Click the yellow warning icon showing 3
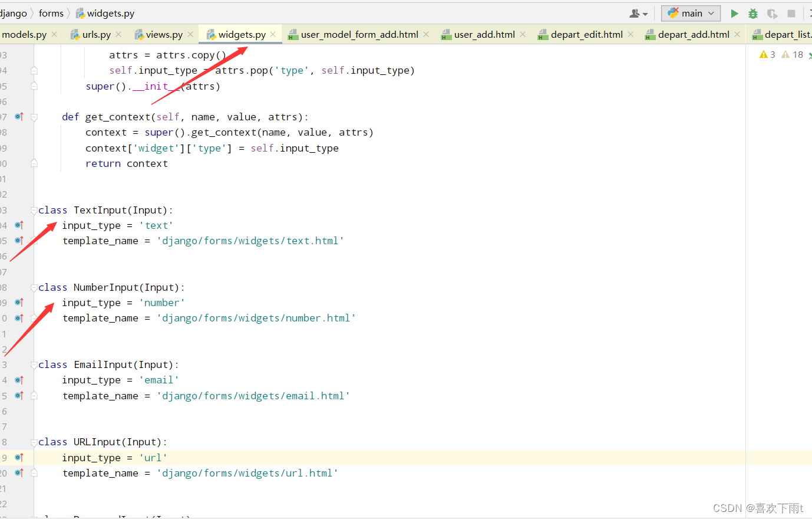The height and width of the screenshot is (519, 812). pyautogui.click(x=767, y=54)
